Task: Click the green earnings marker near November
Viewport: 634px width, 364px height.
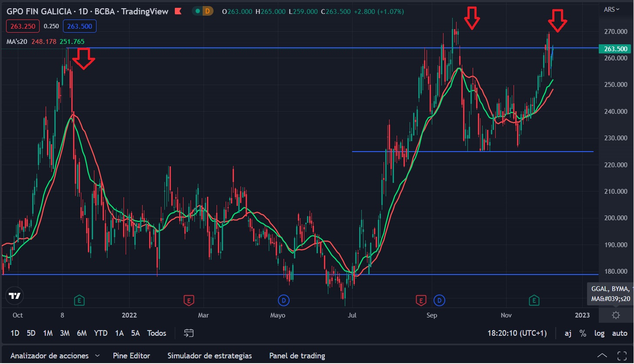Action: [534, 300]
